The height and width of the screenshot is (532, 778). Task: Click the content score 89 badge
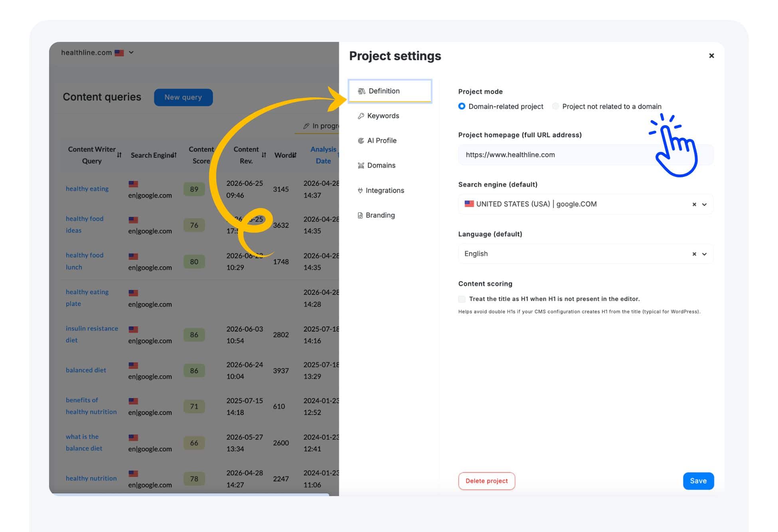(194, 189)
